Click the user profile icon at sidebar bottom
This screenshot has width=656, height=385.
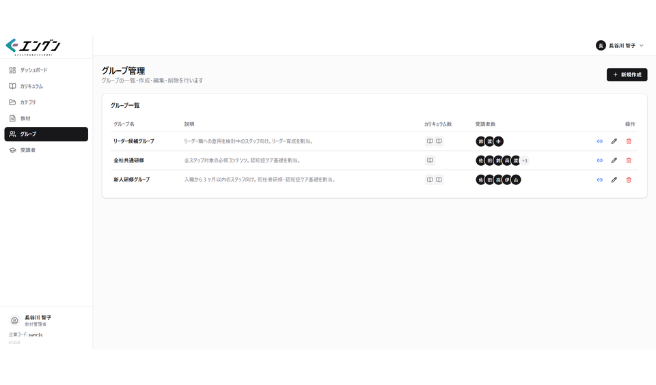[x=14, y=321]
